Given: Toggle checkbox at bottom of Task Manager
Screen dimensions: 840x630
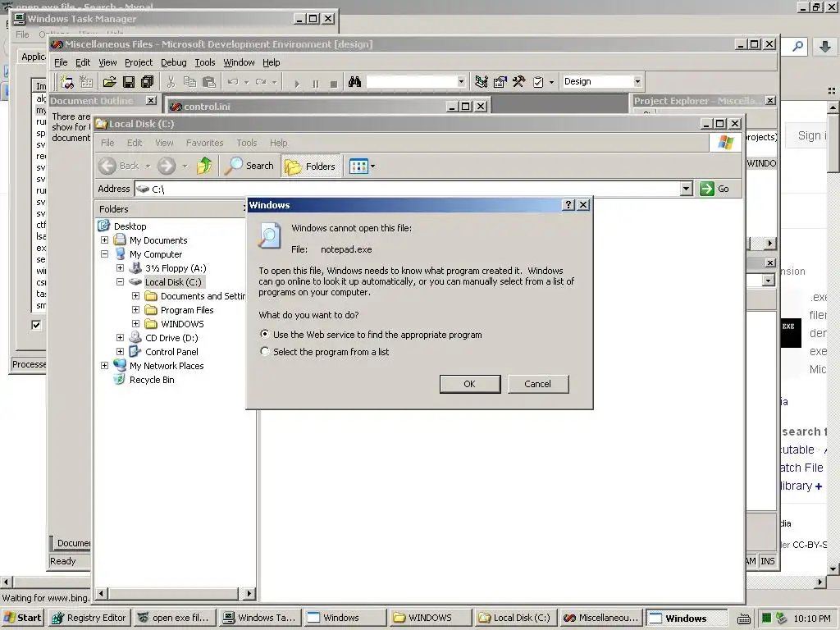Looking at the screenshot, I should 36,325.
